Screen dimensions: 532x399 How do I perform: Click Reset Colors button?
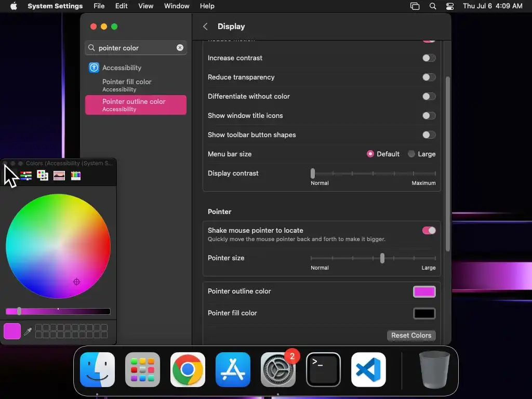(x=411, y=335)
